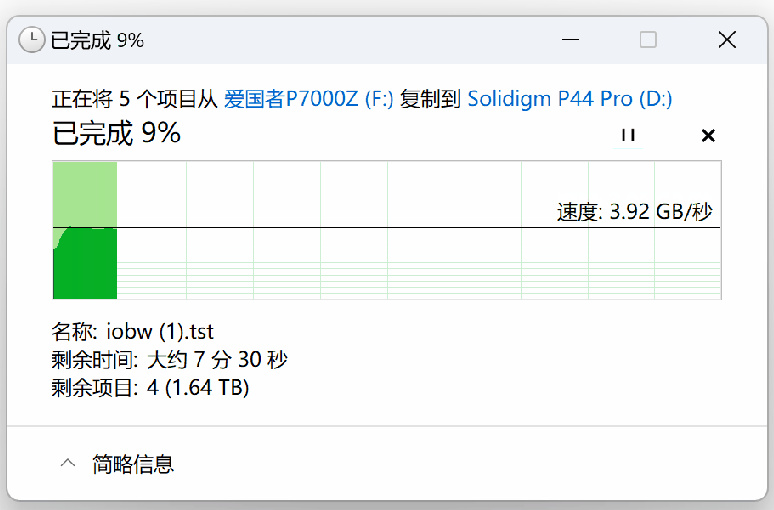Click the large 已完成 9% heading
Image resolution: width=774 pixels, height=510 pixels.
pos(116,133)
